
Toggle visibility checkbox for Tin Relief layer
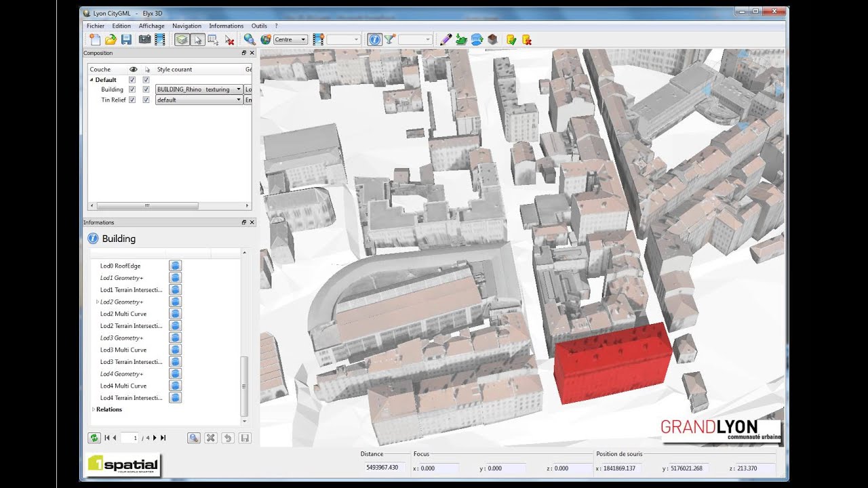(x=132, y=100)
